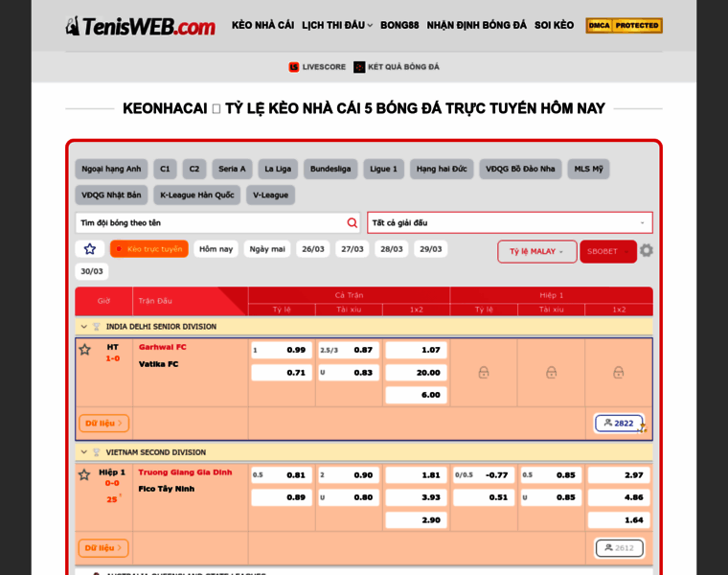The image size is (728, 575).
Task: Select full match draw odds 2.90
Action: point(416,520)
